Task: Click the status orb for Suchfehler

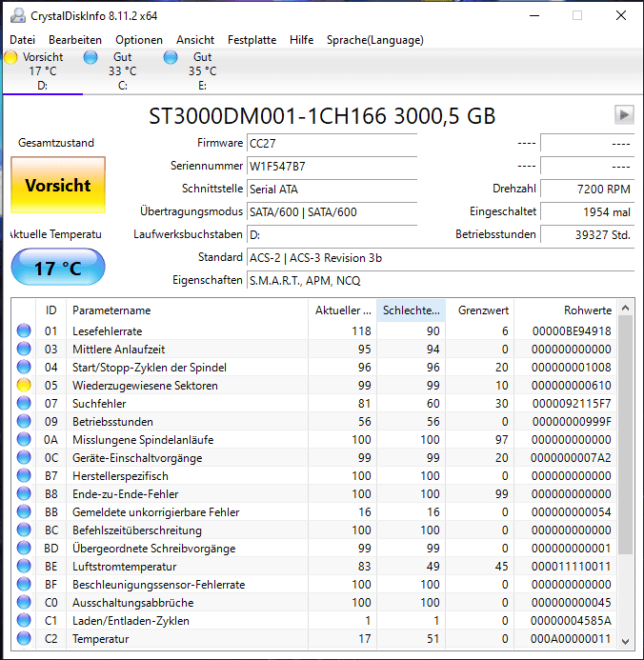Action: [24, 403]
